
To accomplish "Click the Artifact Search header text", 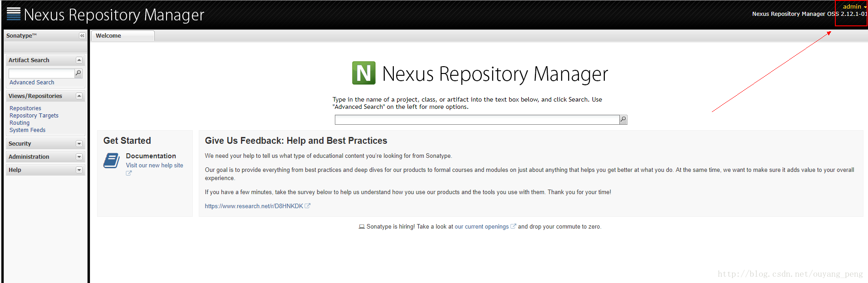I will [x=29, y=60].
